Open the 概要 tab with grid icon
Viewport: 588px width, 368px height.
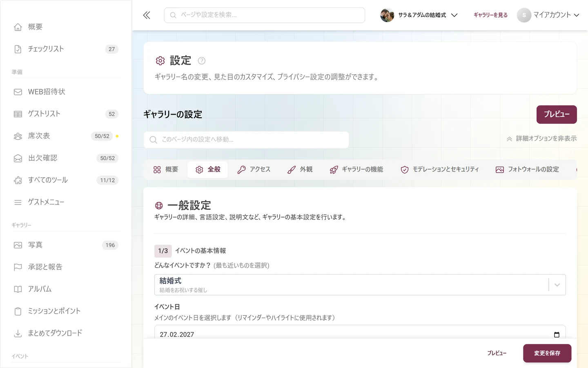point(166,169)
